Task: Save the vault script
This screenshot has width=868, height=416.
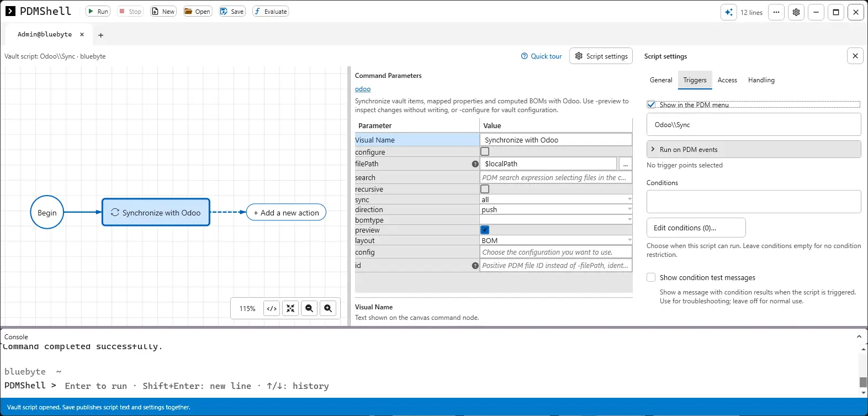Action: point(232,12)
